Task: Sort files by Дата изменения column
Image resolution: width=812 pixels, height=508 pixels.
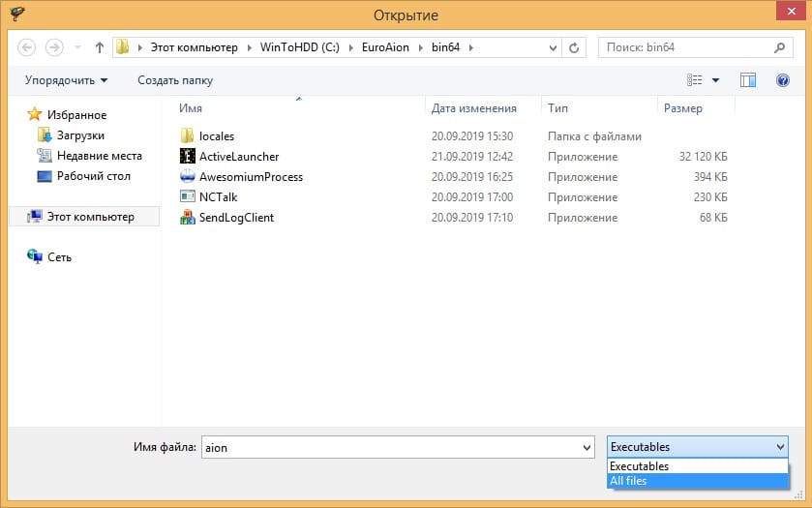Action: point(474,108)
